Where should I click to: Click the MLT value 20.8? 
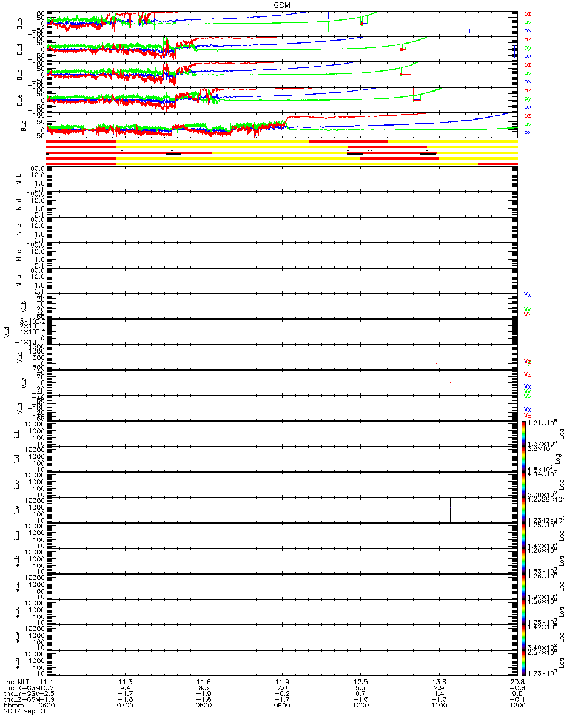click(x=517, y=682)
